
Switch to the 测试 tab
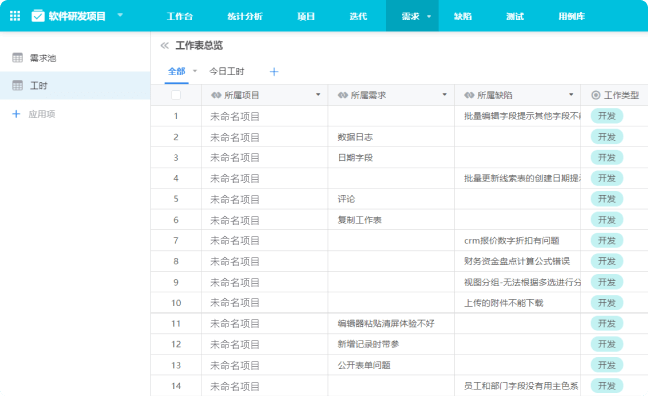coord(515,17)
